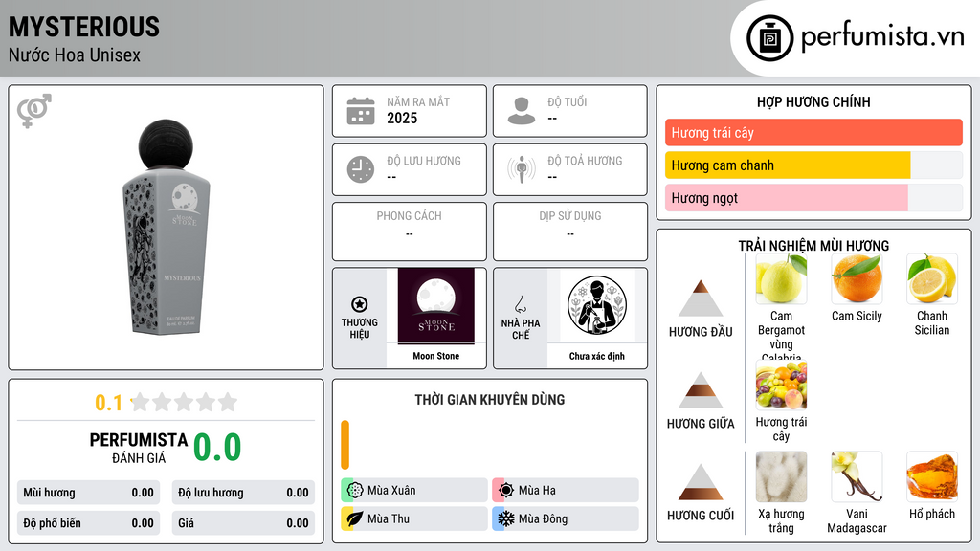Click the perfumista.vn site name
The height and width of the screenshot is (551, 980).
[882, 37]
